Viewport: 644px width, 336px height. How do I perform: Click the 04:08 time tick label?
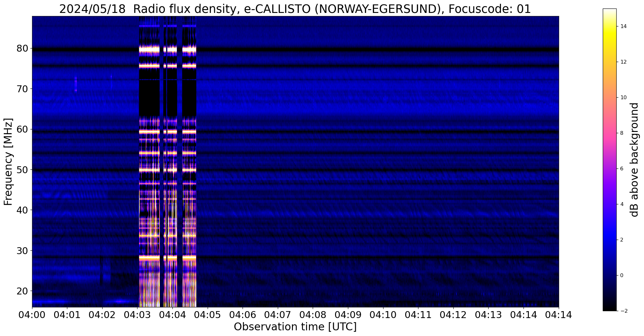(313, 314)
